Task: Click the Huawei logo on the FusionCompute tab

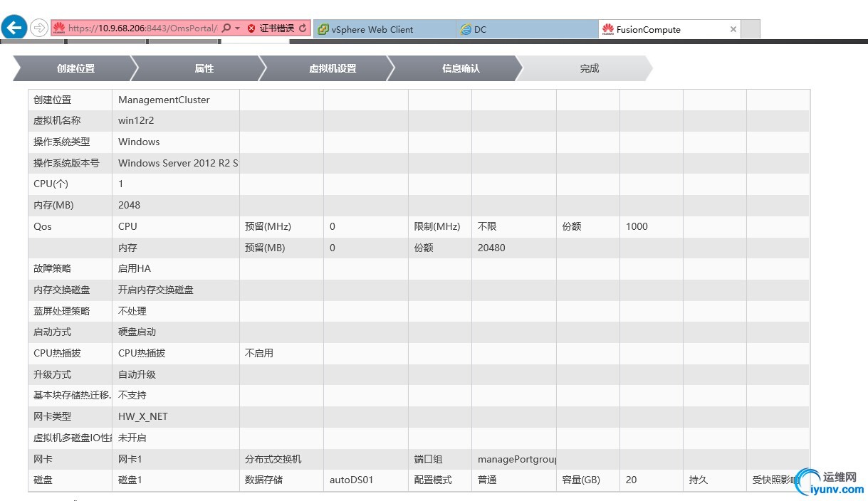Action: (608, 29)
